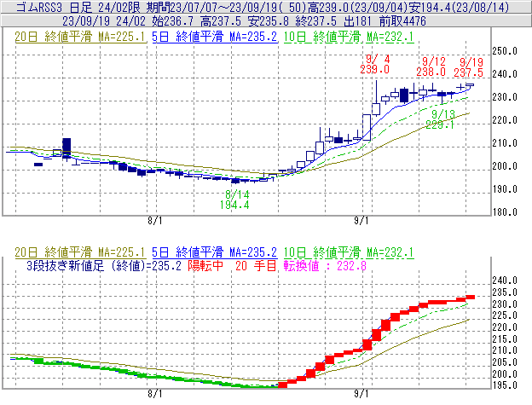532x405 pixels.
Task: Click the 9/19 237.5 high annotation
Action: tap(469, 67)
